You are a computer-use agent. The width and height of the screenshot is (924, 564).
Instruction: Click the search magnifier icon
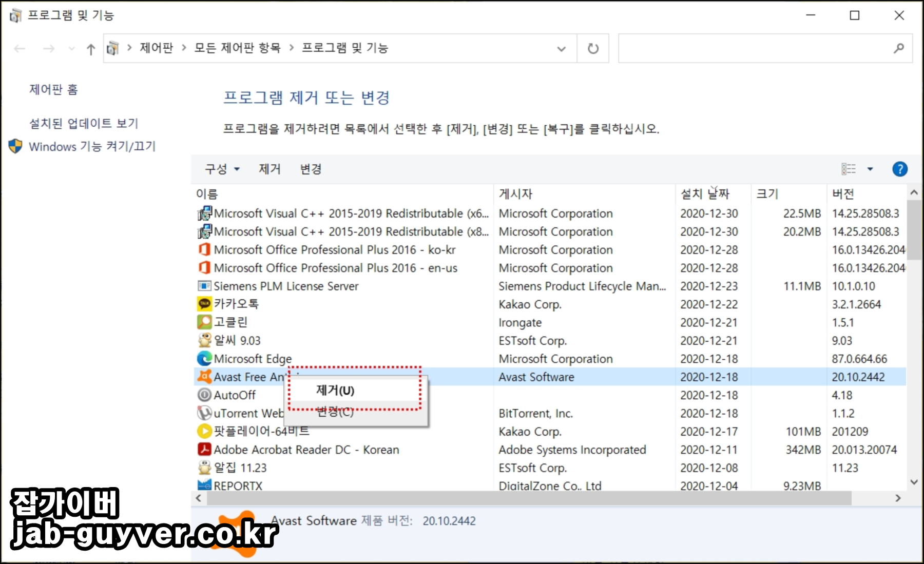click(x=898, y=48)
